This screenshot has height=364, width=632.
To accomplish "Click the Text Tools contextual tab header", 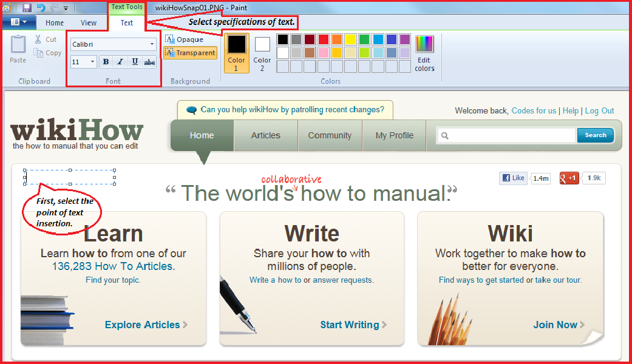I will point(126,7).
